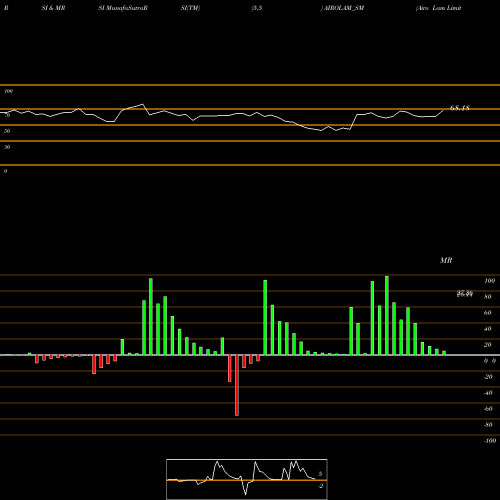This screenshot has width=500, height=500.
Task: Click the 20 label on the MR axis
Action: tap(487, 345)
